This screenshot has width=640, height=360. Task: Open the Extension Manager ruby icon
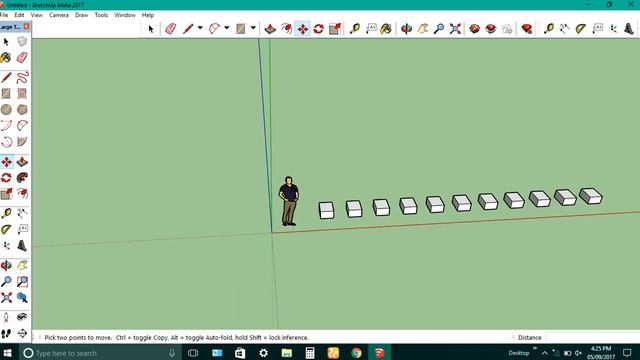527,29
